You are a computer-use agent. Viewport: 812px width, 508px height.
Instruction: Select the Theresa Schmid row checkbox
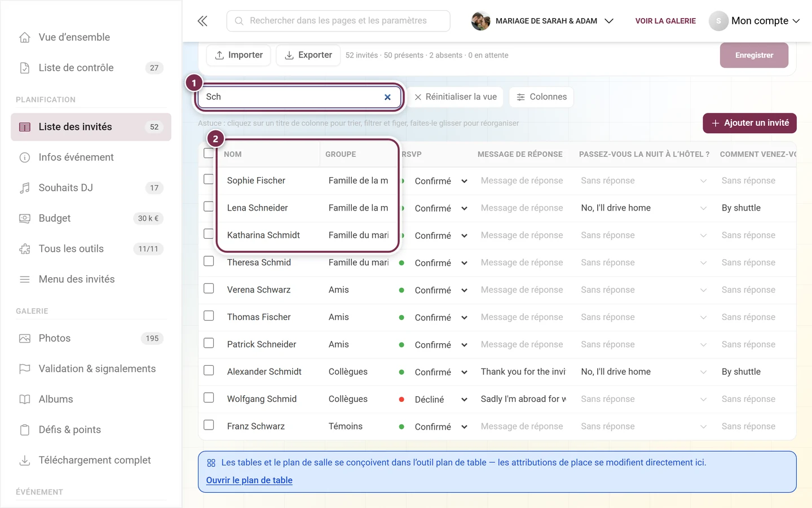(x=209, y=261)
